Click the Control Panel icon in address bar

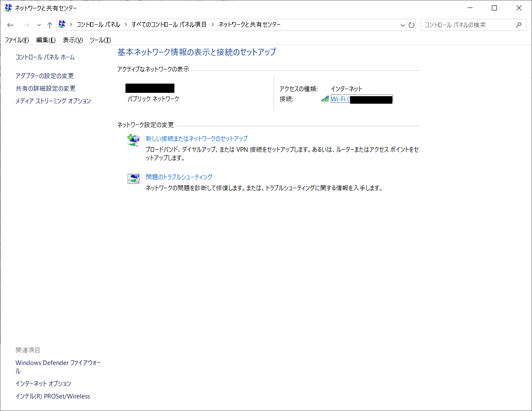click(x=62, y=24)
